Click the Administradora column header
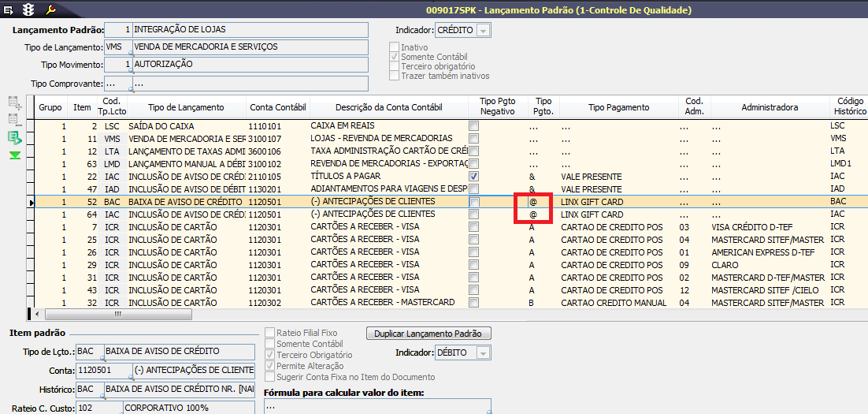 (770, 107)
